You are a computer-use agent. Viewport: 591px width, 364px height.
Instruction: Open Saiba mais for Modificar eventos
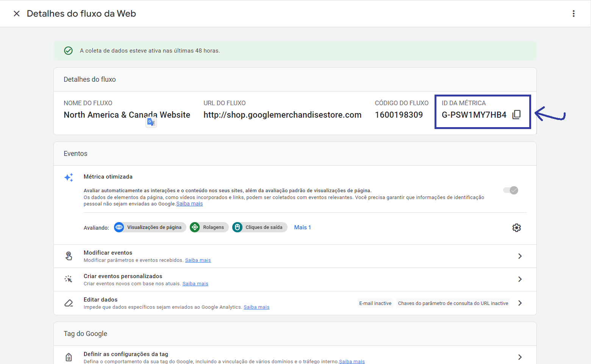(198, 260)
